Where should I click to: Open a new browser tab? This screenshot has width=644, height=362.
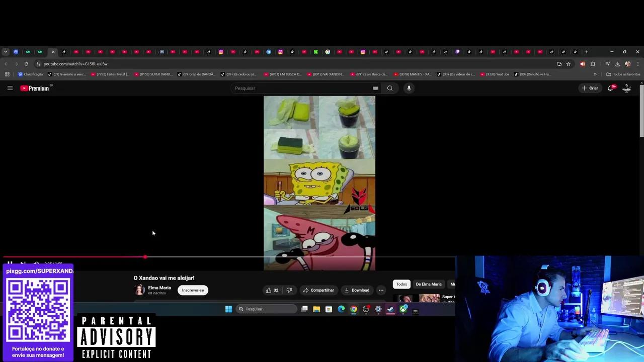tap(587, 52)
